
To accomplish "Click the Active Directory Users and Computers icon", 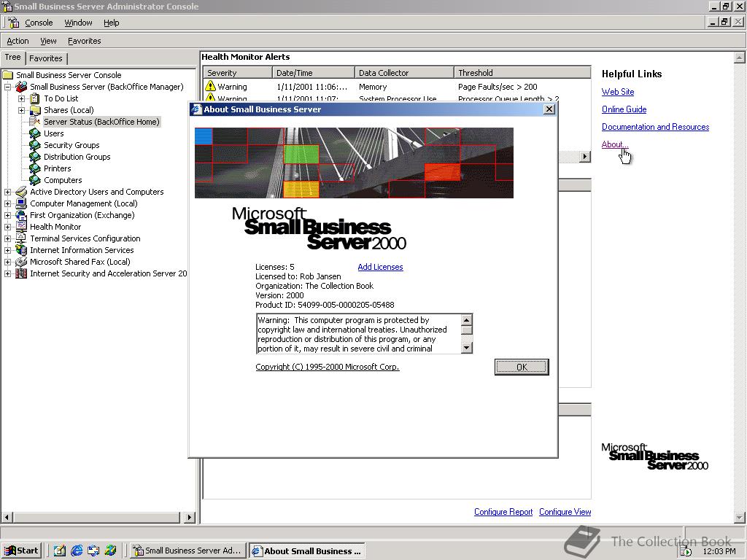I will click(x=21, y=192).
